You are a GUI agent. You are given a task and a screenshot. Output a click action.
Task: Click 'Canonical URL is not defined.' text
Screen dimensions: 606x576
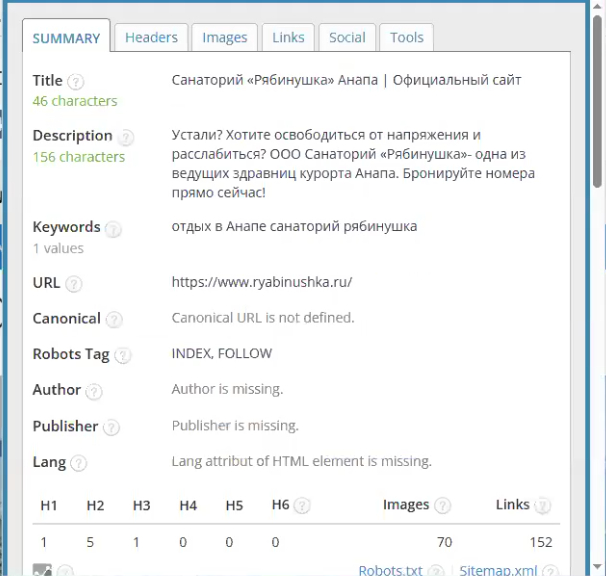[263, 318]
